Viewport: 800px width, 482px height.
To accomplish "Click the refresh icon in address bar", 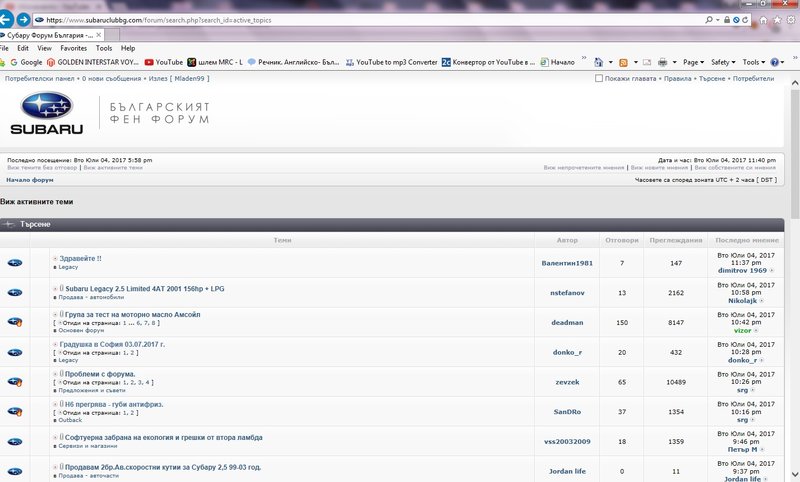I will tap(745, 20).
